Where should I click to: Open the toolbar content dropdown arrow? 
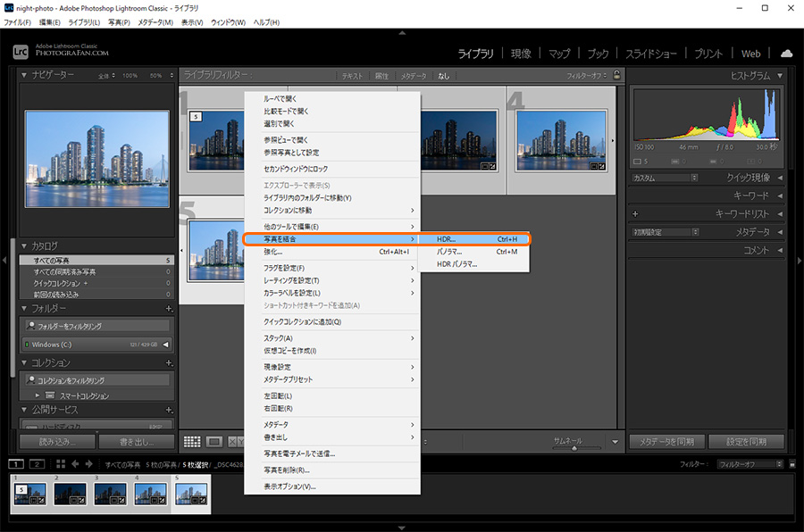point(615,442)
